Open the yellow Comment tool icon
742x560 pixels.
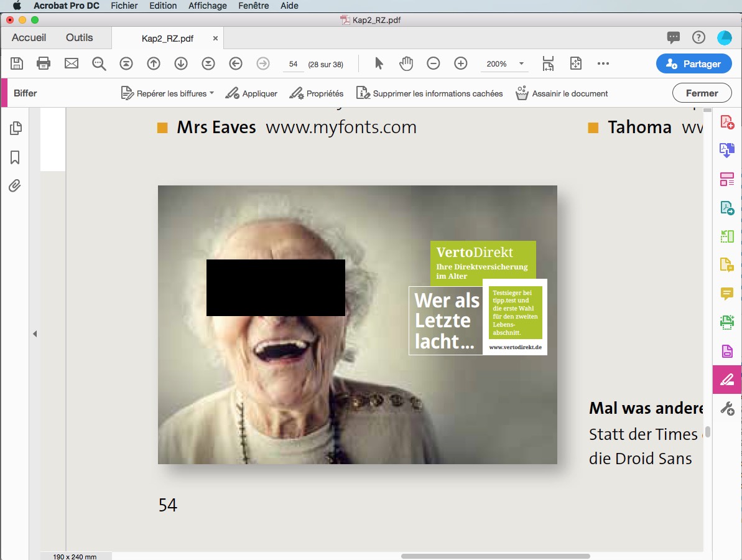click(x=727, y=294)
